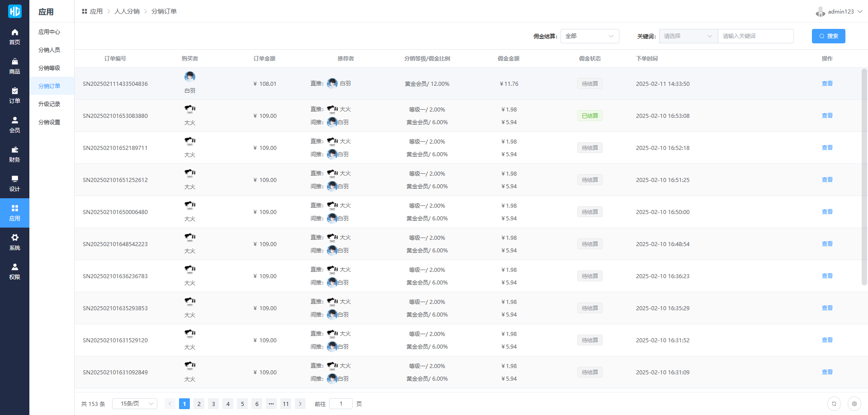Open the admin123 user menu
The width and height of the screenshot is (868, 415).
pyautogui.click(x=840, y=12)
